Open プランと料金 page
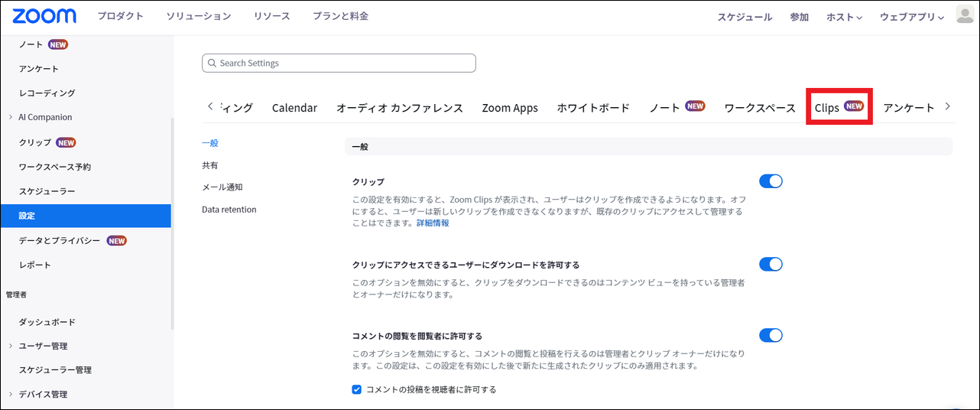 click(x=340, y=16)
